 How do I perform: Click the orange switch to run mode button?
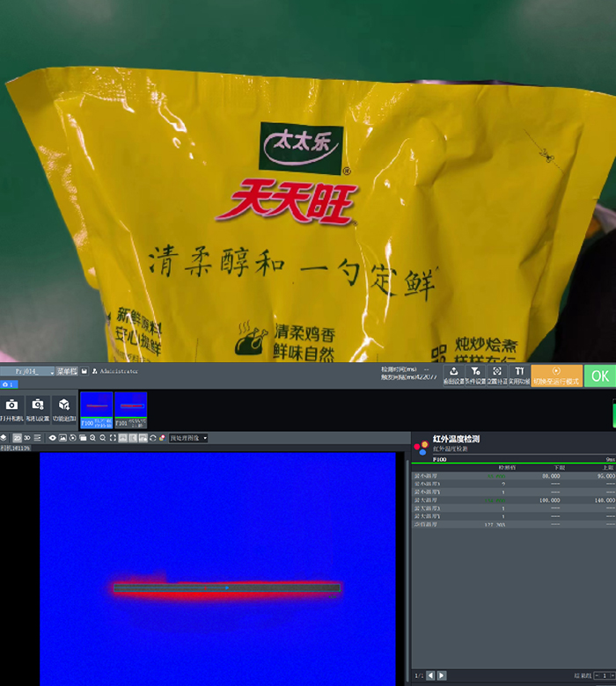(x=556, y=376)
